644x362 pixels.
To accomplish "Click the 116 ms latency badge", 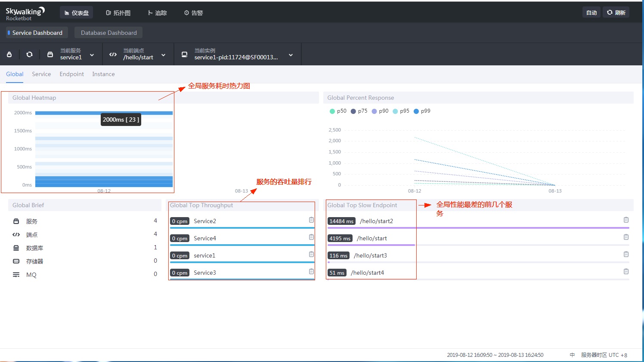I will (338, 255).
